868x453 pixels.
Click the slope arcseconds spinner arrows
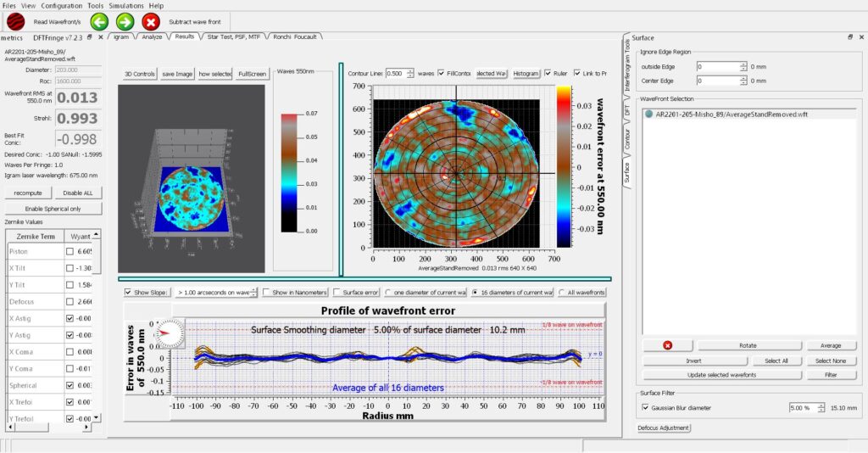pyautogui.click(x=253, y=293)
